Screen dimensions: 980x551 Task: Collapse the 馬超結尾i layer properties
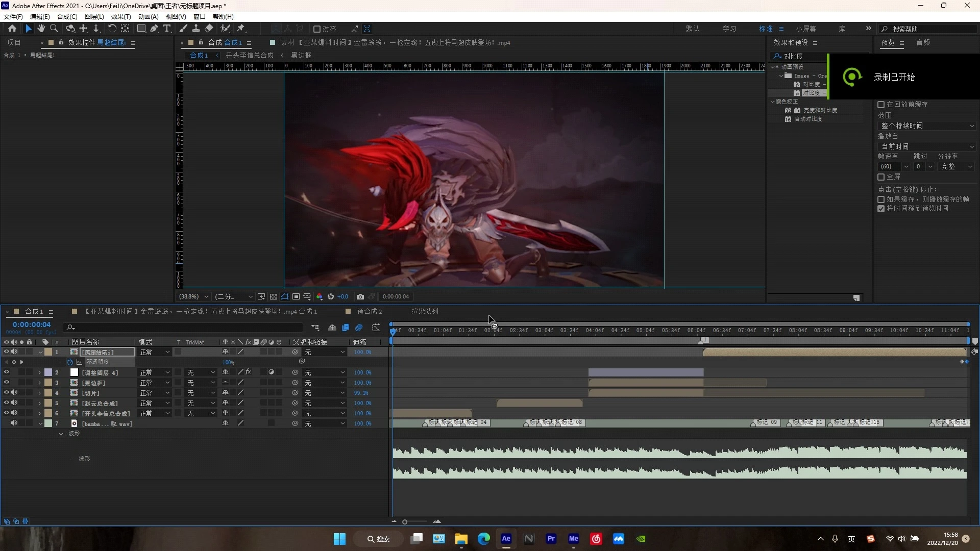[x=40, y=352]
